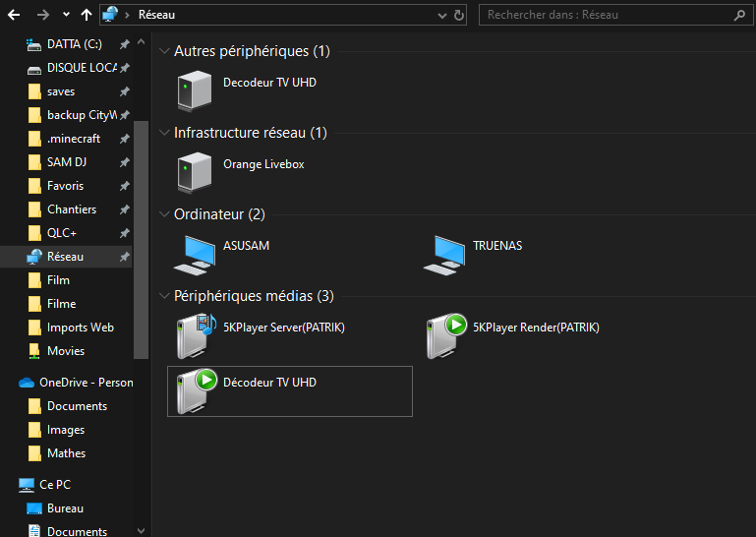Screen dimensions: 756x537
Task: Expand the Ce PC tree node
Action: click(8, 485)
